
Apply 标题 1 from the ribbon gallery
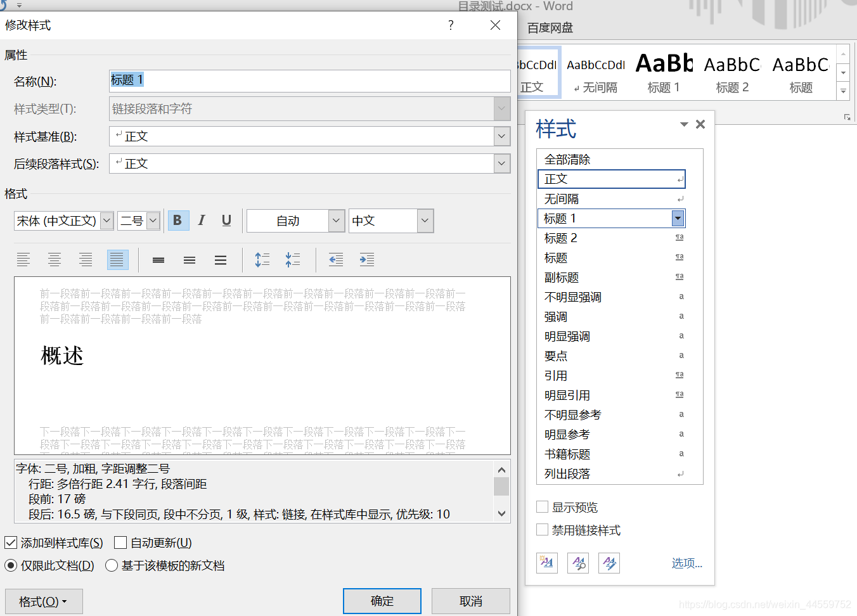(664, 72)
